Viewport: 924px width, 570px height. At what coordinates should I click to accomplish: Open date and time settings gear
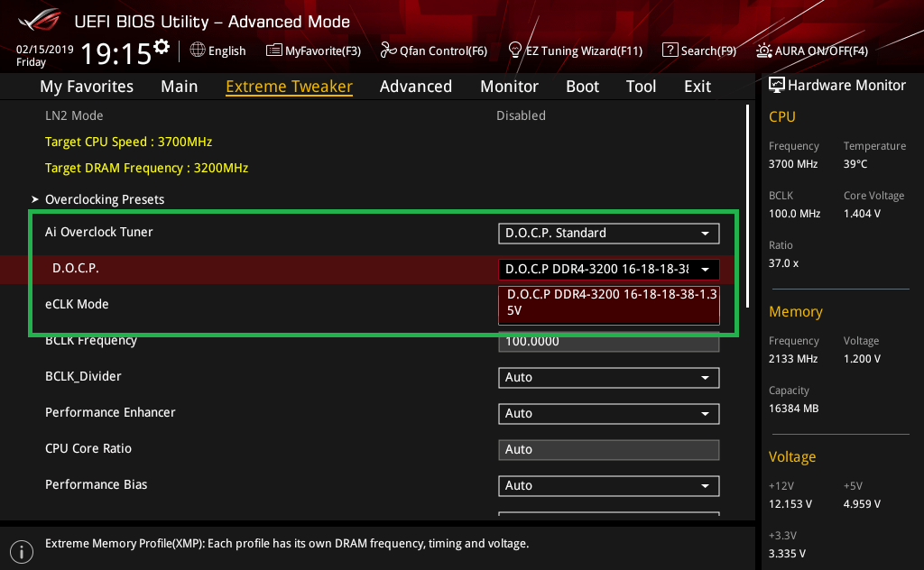click(162, 47)
